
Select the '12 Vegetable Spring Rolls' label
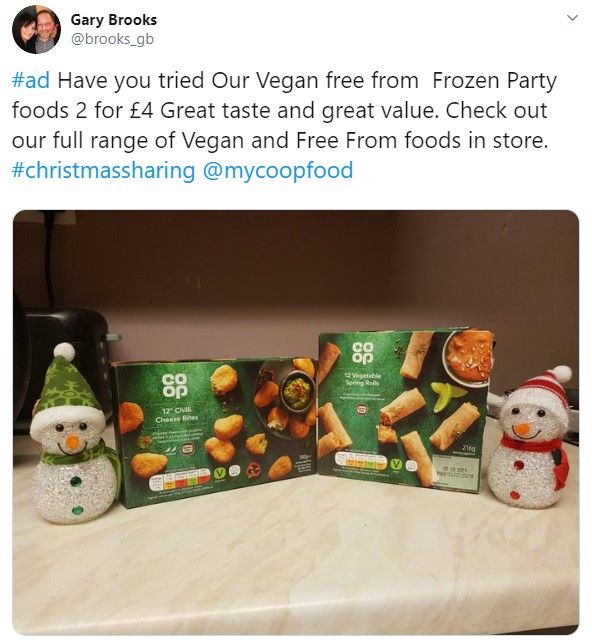(x=363, y=379)
